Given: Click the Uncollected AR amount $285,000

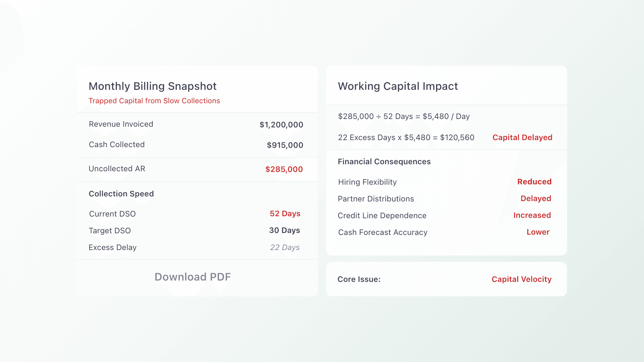Looking at the screenshot, I should 284,169.
